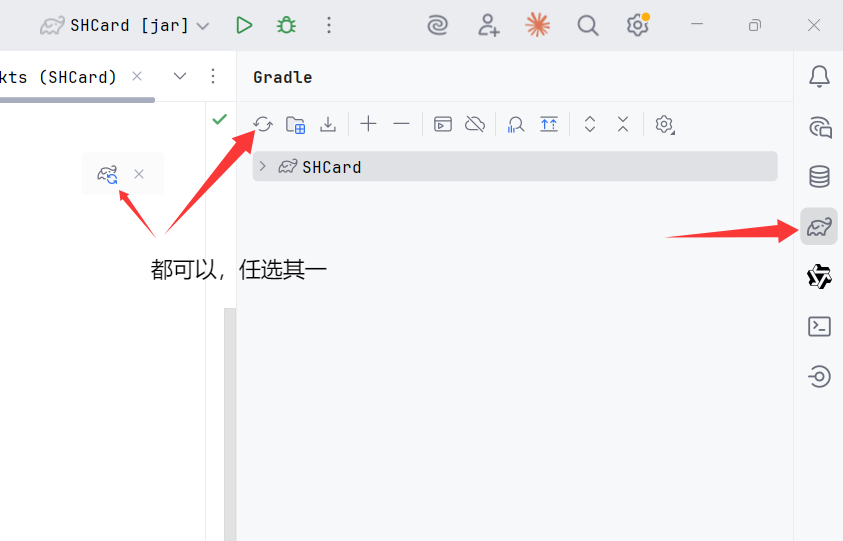Screen dimensions: 843x541
Task: Open Database tool window
Action: (x=819, y=176)
